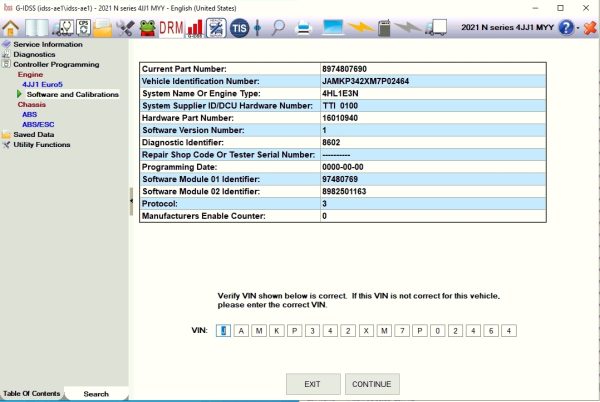Image resolution: width=600 pixels, height=402 pixels.
Task: Click the blue monitor screen icon
Action: click(333, 28)
